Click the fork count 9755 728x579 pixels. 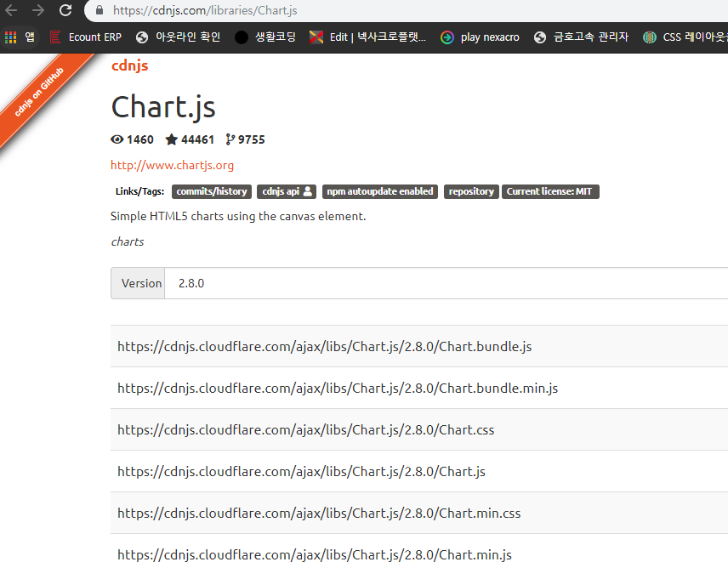click(x=245, y=139)
